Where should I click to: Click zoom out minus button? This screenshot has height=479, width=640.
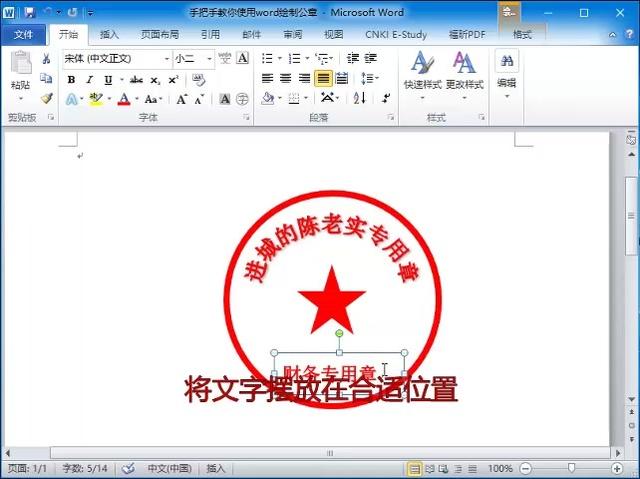(x=527, y=469)
